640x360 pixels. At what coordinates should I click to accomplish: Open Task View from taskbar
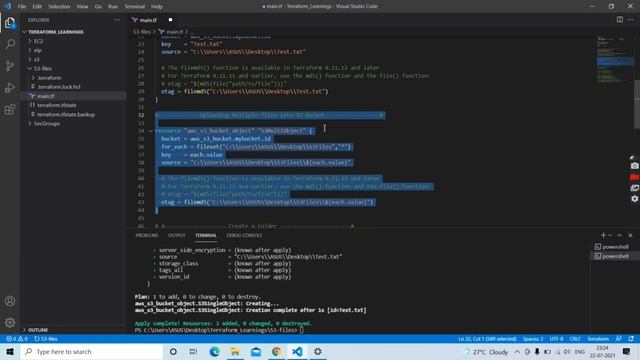pos(193,351)
